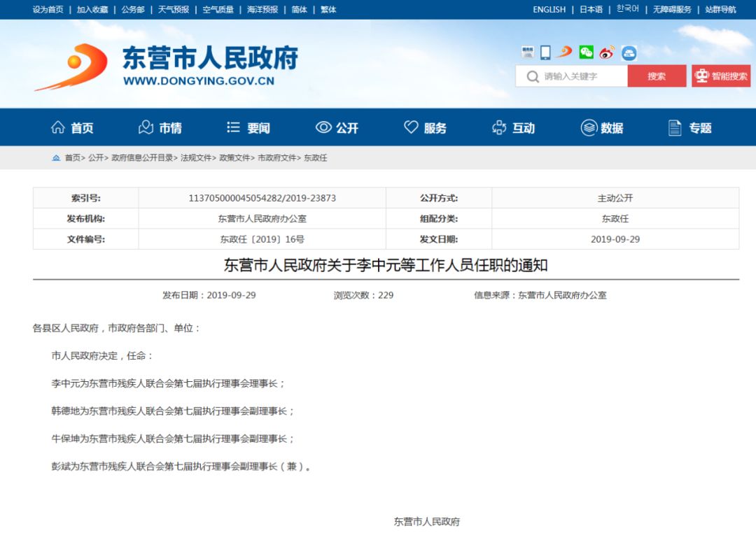This screenshot has height=533, width=756.
Task: Click the 加入收藏 link
Action: [92, 10]
